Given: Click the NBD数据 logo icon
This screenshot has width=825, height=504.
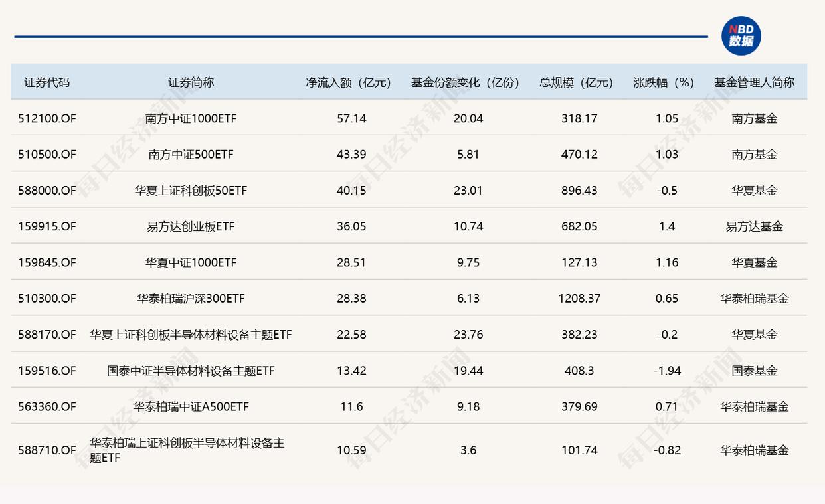Looking at the screenshot, I should click(741, 36).
